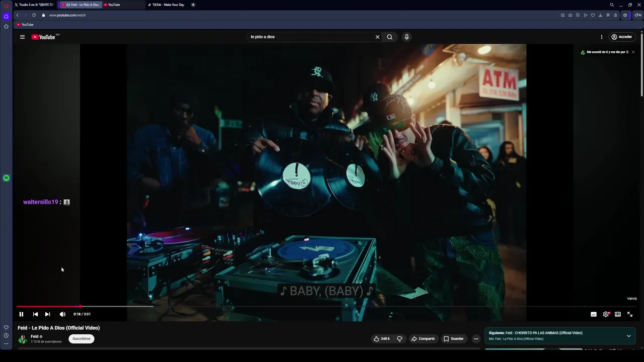
Task: Switch to the TikTok - Make Your Day tab
Action: click(167, 5)
